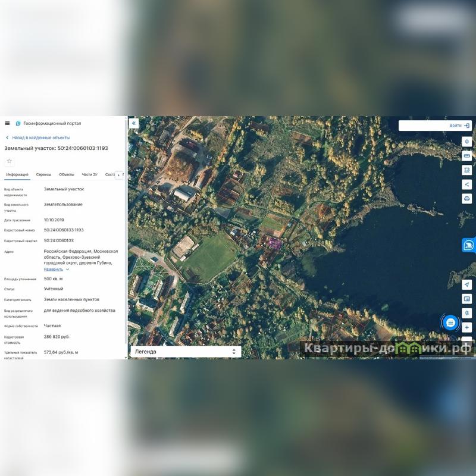The height and width of the screenshot is (476, 476).
Task: Open the chat support bubble
Action: coord(450,322)
